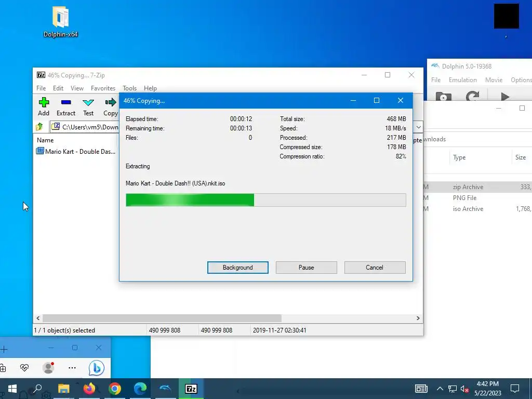Viewport: 532px width, 399px height.
Task: Maximize the copying dialog window
Action: pyautogui.click(x=377, y=100)
